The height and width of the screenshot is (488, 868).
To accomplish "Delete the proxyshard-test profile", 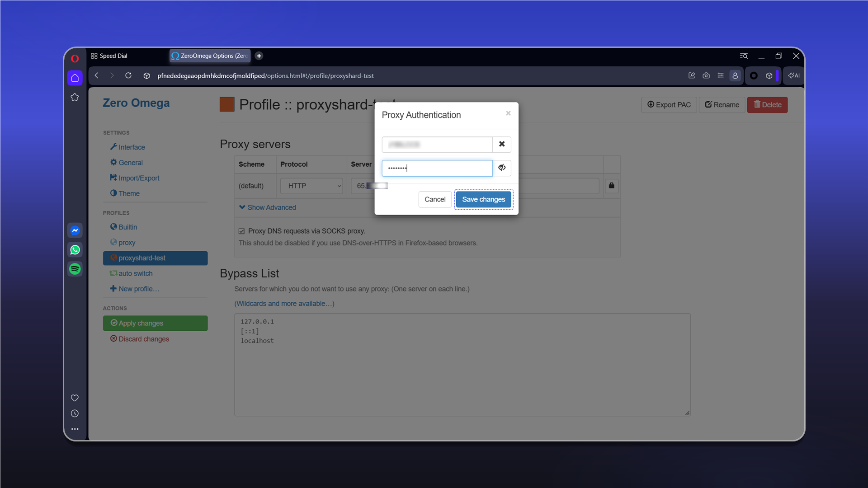I will click(767, 105).
